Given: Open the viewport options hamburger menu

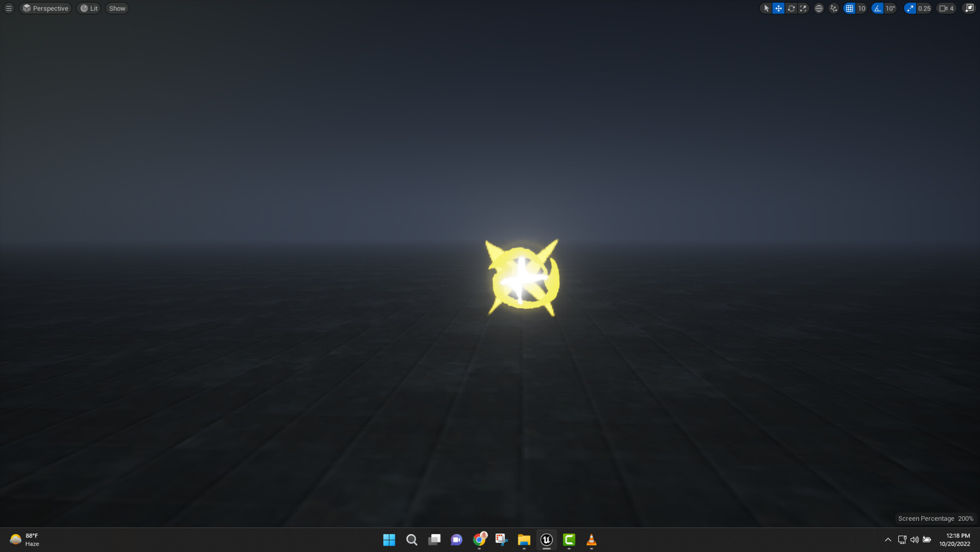Looking at the screenshot, I should (x=8, y=8).
